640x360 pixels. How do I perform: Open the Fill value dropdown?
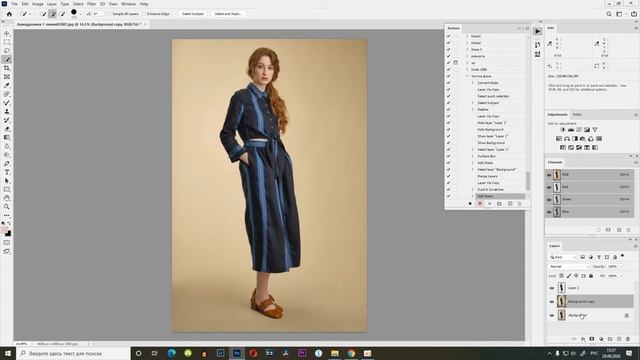point(621,276)
